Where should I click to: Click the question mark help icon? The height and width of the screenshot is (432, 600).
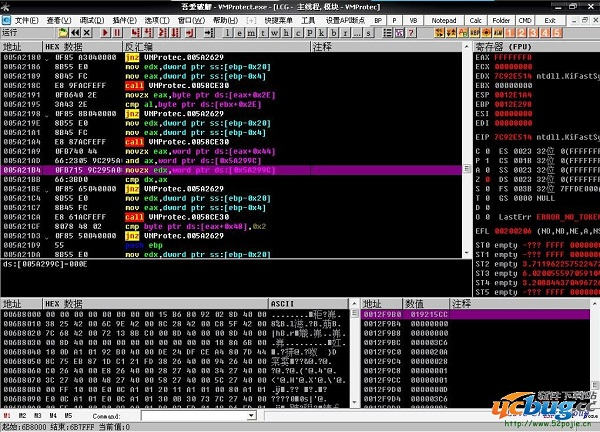point(411,33)
